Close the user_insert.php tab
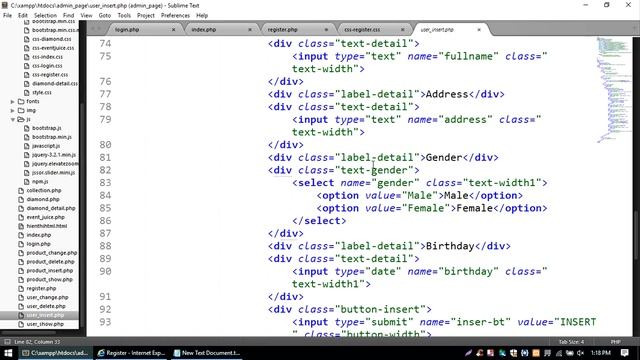 (479, 30)
